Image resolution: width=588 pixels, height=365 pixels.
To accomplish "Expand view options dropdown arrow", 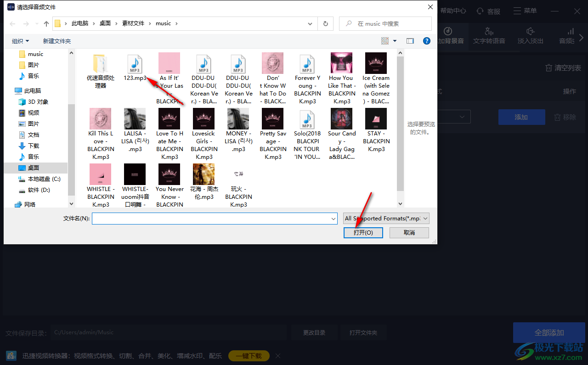I will [395, 41].
